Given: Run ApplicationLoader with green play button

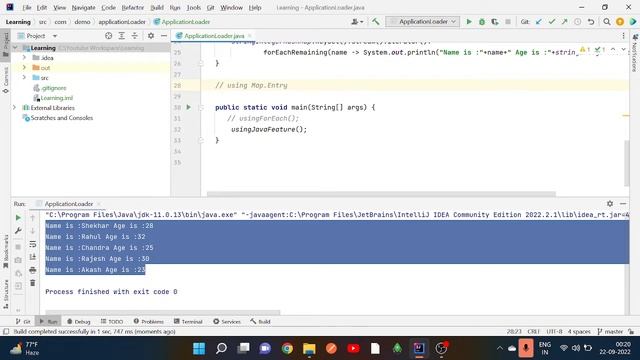Looking at the screenshot, I should pos(469,22).
